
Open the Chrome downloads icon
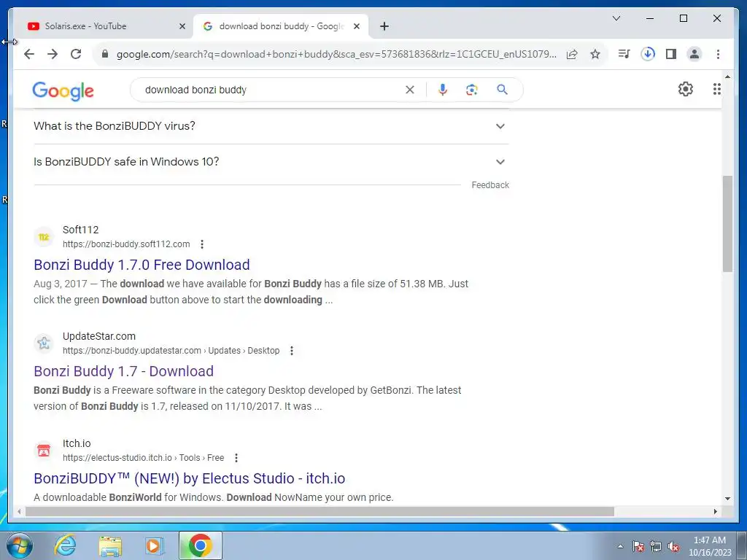648,54
